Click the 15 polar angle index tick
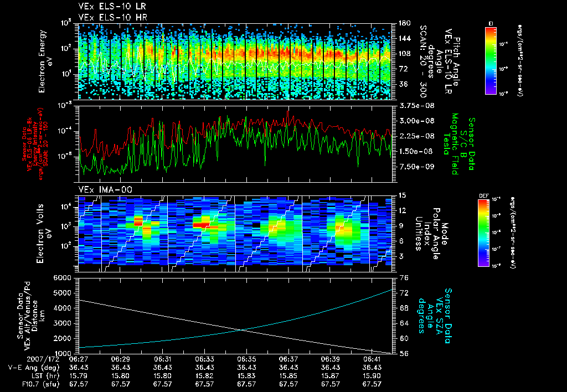The image size is (567, 392). coord(402,195)
